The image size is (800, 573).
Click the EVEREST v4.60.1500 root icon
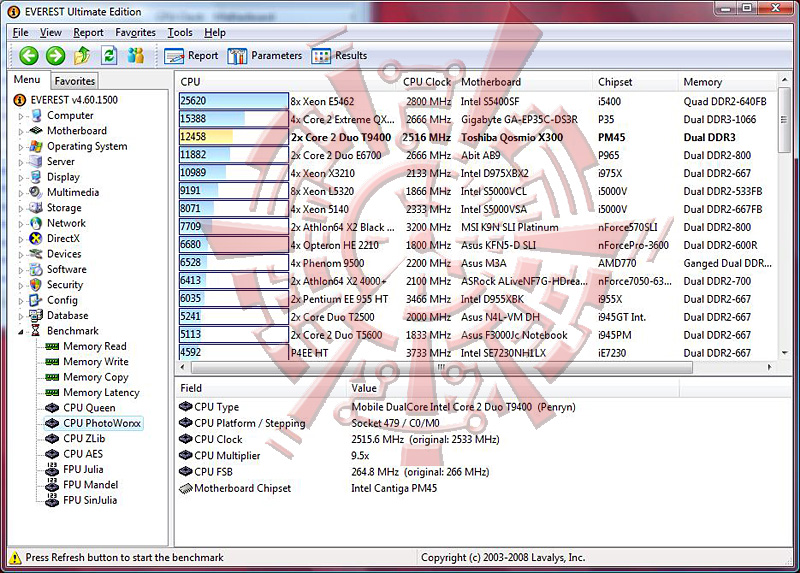tap(20, 100)
